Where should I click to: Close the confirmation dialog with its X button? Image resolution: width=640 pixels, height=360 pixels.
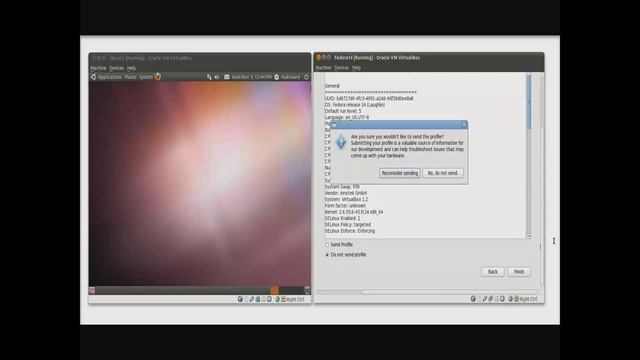click(x=464, y=125)
